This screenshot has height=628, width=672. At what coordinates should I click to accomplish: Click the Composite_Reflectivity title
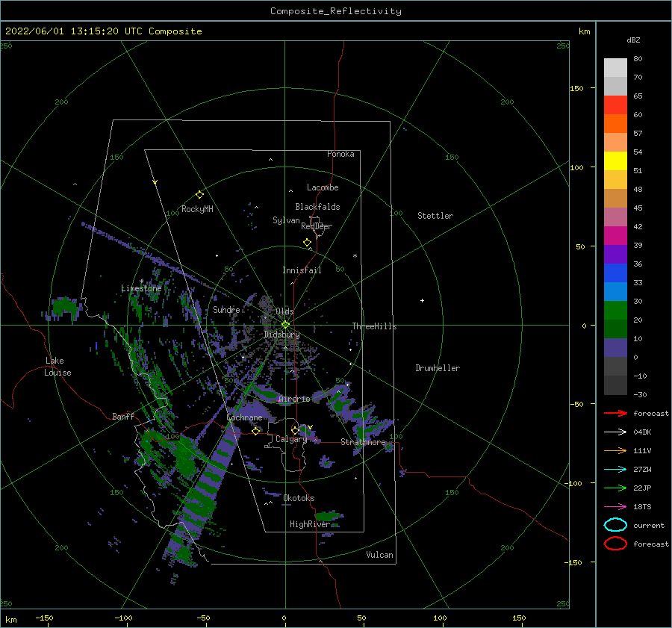[336, 11]
